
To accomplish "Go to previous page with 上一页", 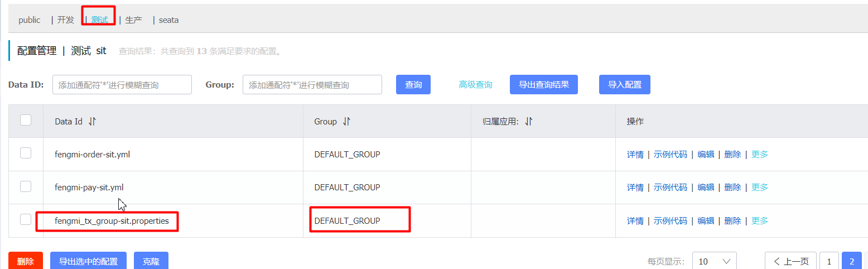I will click(x=790, y=261).
